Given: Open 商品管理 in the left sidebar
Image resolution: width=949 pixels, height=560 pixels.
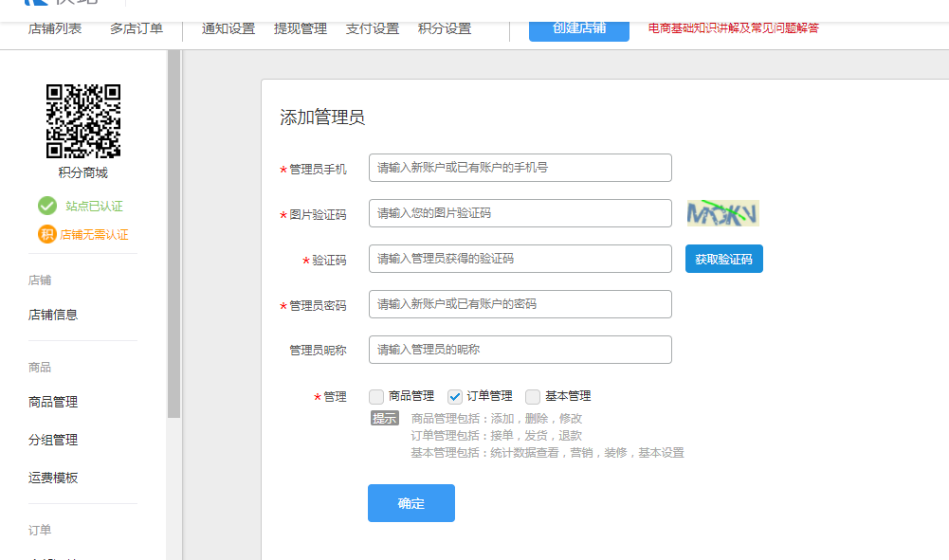Looking at the screenshot, I should click(53, 402).
